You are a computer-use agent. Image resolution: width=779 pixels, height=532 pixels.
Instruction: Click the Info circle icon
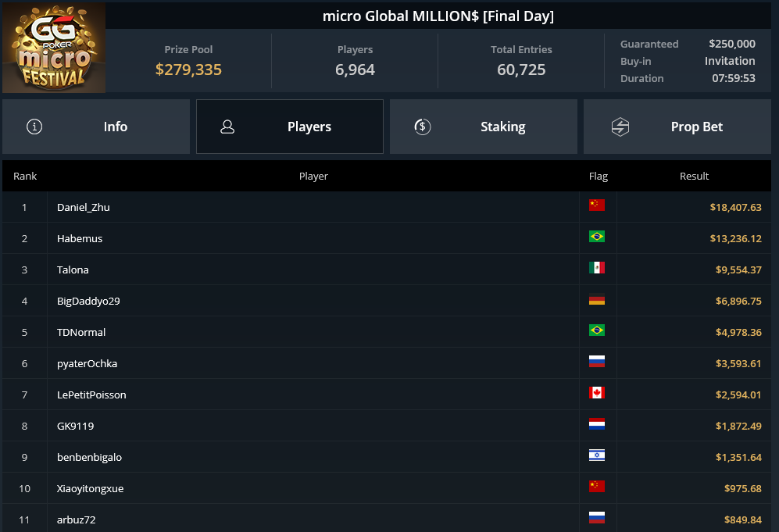click(x=34, y=127)
